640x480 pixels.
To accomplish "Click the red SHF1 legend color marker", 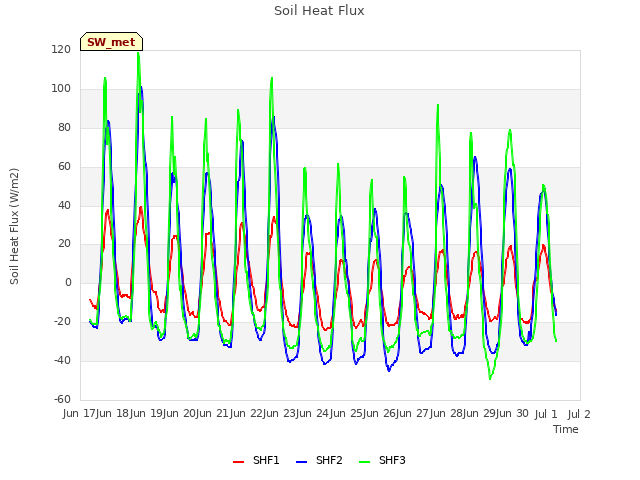I will click(x=238, y=462).
